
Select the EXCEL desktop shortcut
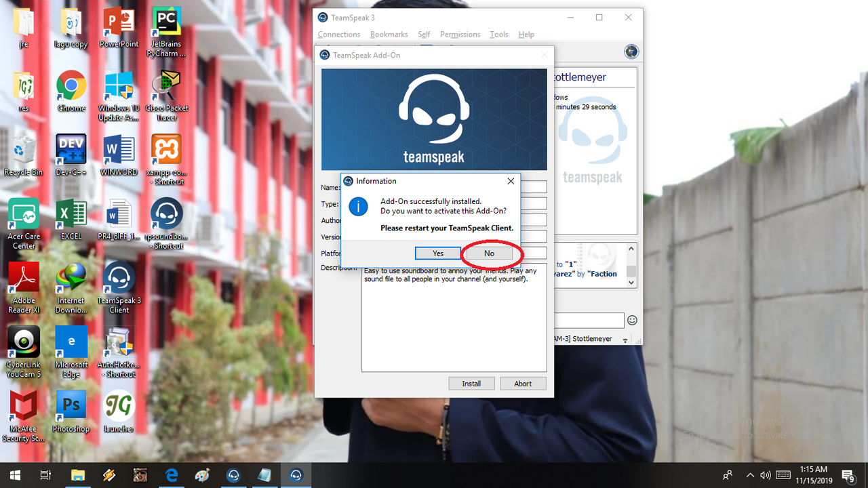(x=71, y=220)
